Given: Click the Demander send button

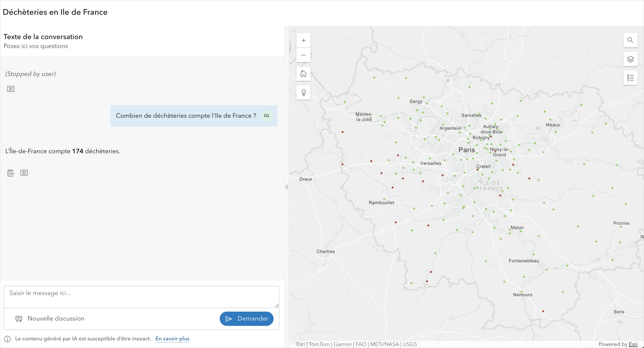Looking at the screenshot, I should tap(247, 319).
